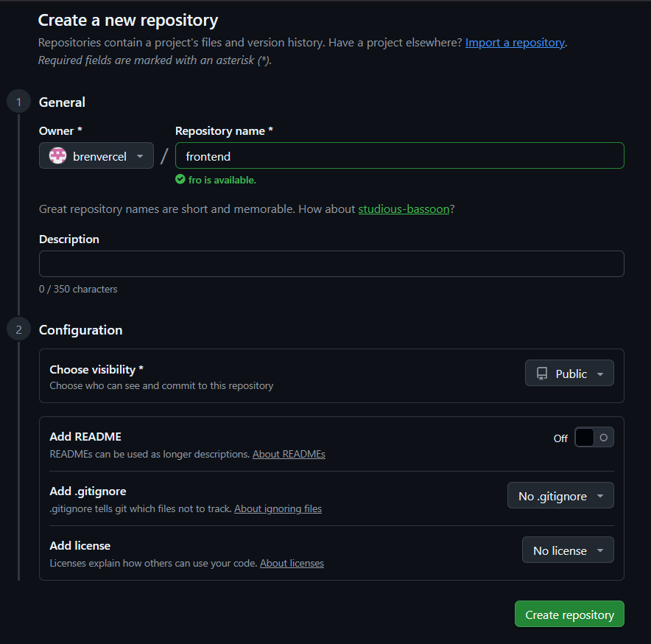Open the Owner dropdown for brenvercel

[x=96, y=156]
